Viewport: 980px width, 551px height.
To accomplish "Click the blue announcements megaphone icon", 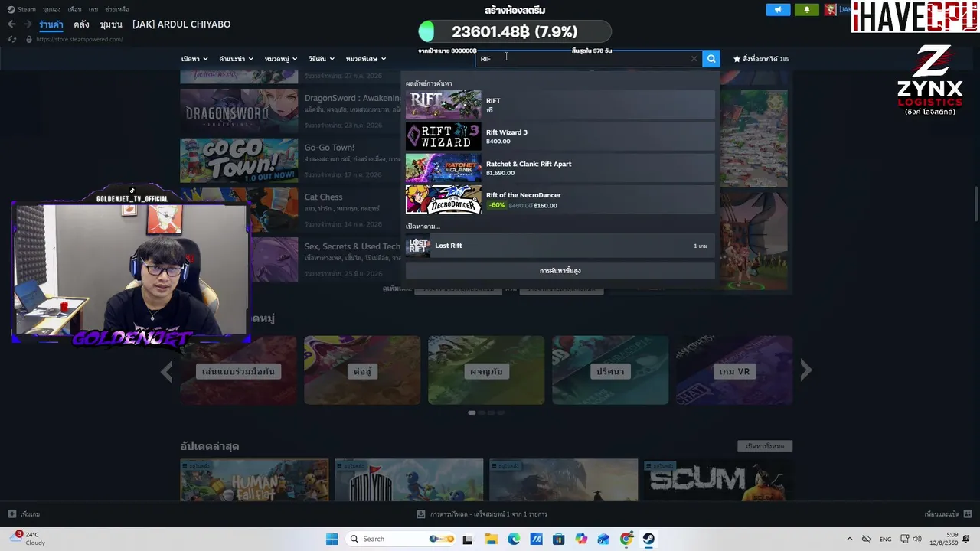I will point(778,9).
